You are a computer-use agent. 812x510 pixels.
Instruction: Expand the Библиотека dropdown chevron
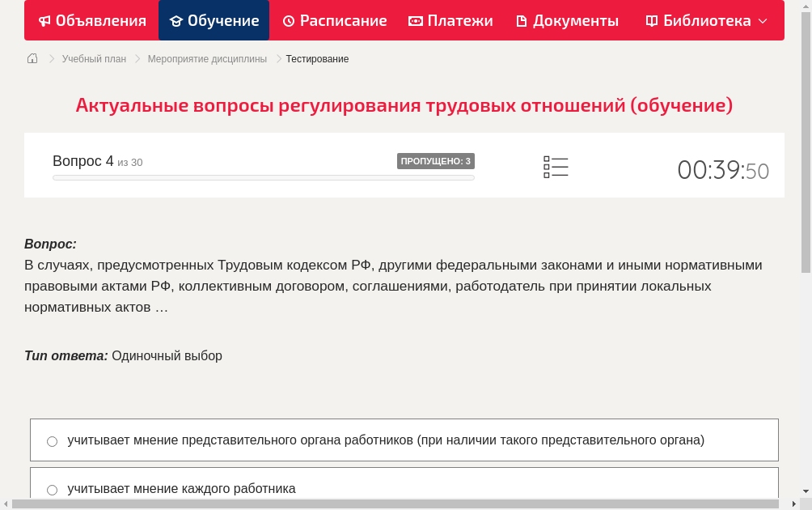pyautogui.click(x=763, y=20)
